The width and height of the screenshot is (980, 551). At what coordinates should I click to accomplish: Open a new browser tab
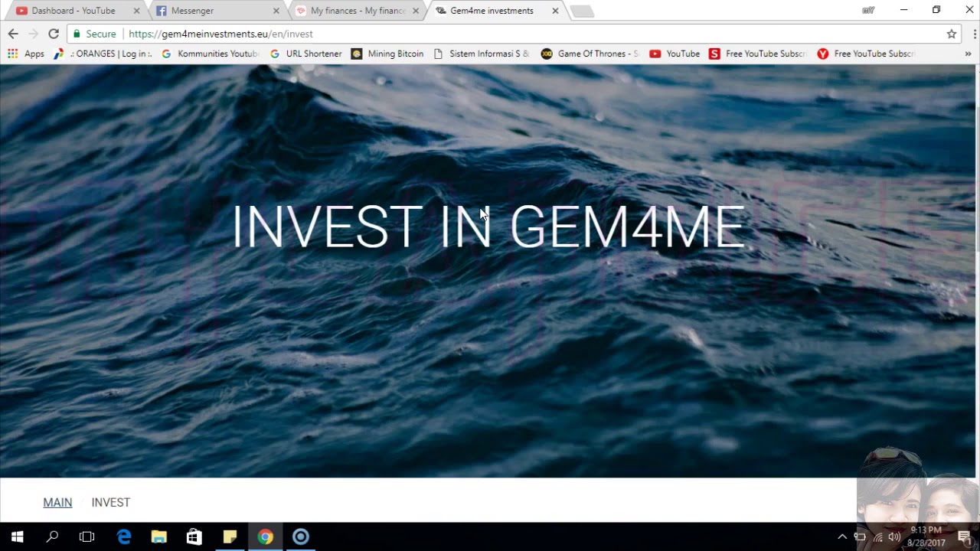coord(582,11)
